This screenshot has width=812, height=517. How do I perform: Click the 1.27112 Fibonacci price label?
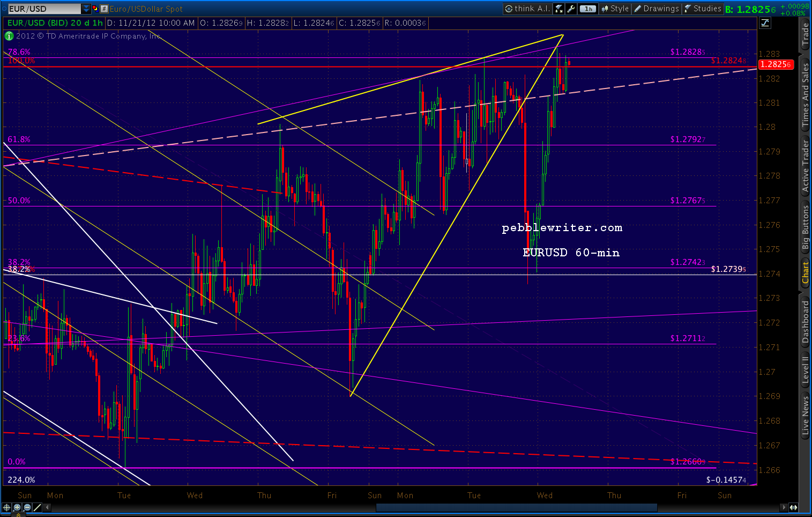click(688, 338)
